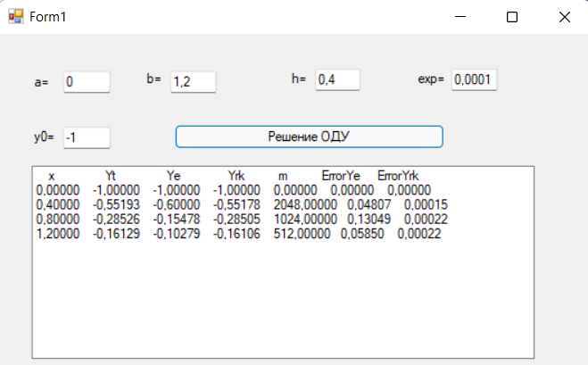Focus the h= input field with 0,4
Viewport: 588px width, 365px height.
[337, 79]
